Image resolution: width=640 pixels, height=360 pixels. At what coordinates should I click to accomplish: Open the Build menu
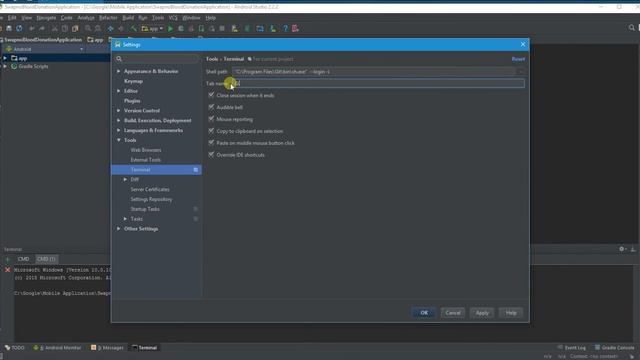pos(128,18)
